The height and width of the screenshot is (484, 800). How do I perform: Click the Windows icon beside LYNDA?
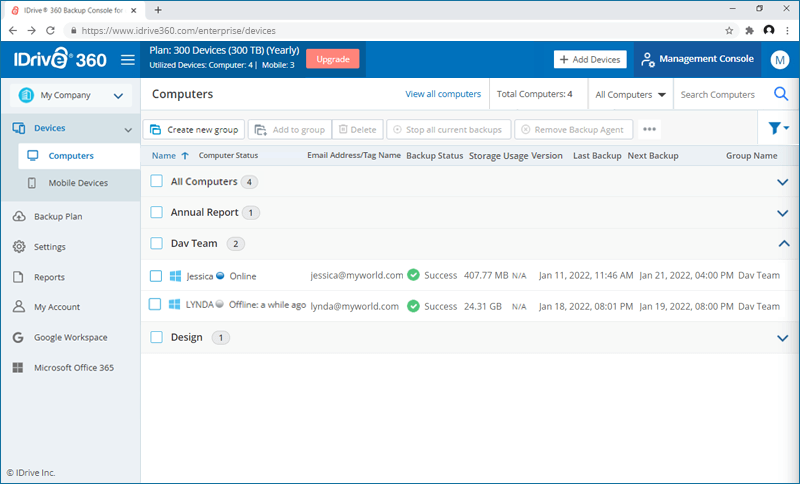(174, 304)
